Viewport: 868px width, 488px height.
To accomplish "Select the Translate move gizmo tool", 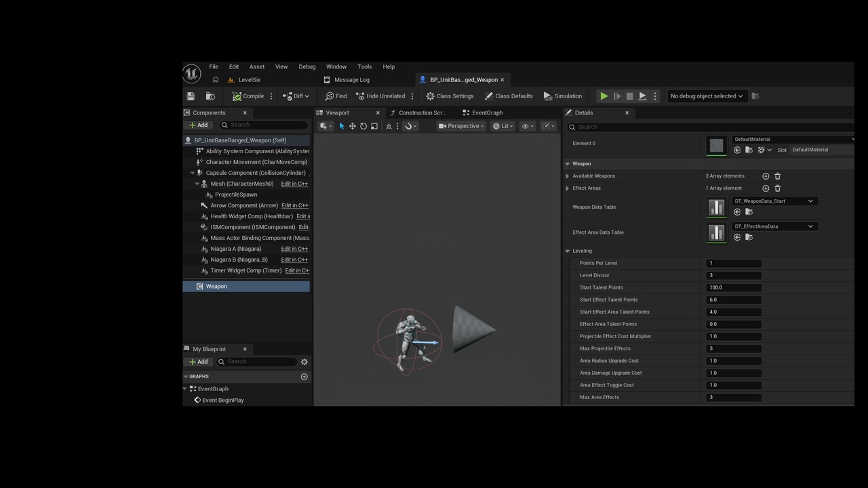I will point(353,126).
